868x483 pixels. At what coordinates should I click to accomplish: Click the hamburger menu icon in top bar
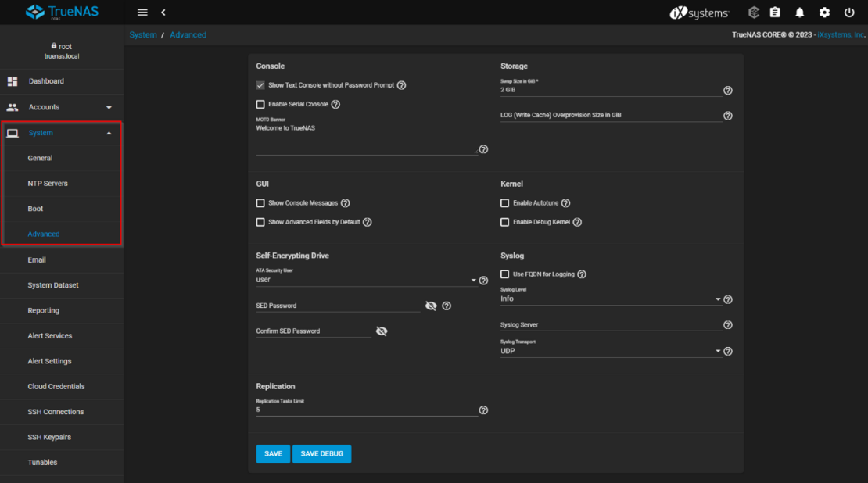coord(142,13)
